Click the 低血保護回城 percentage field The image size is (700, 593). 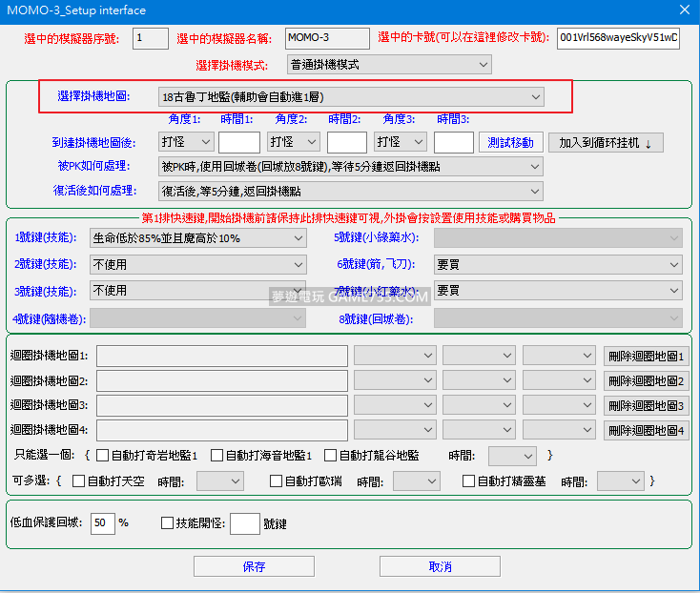[102, 523]
